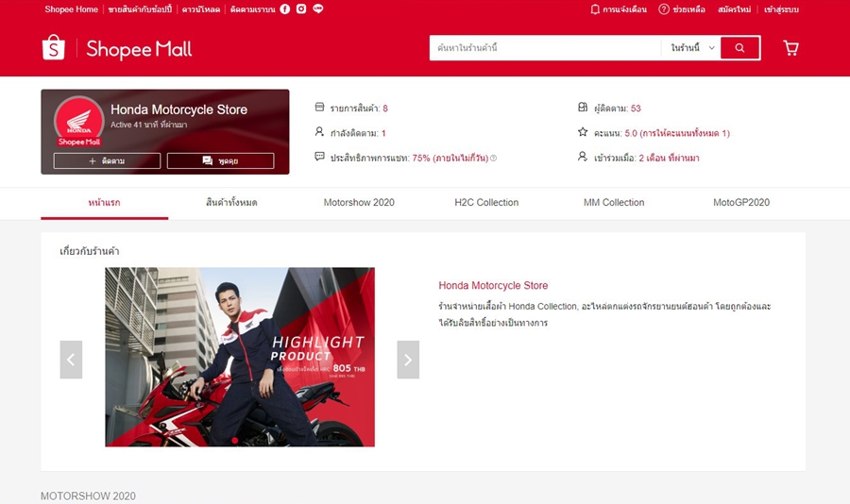Click inside the shop search field
The image size is (850, 504).
click(543, 48)
